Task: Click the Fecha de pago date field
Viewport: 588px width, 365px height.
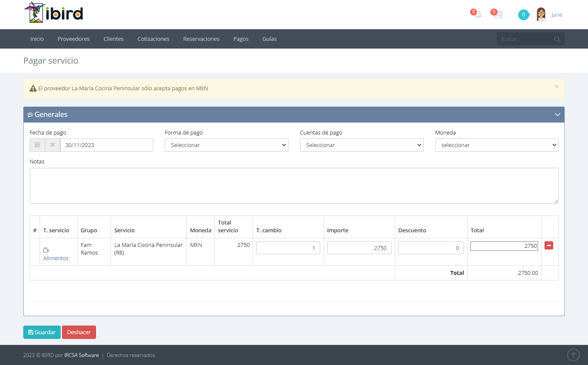Action: click(x=106, y=145)
